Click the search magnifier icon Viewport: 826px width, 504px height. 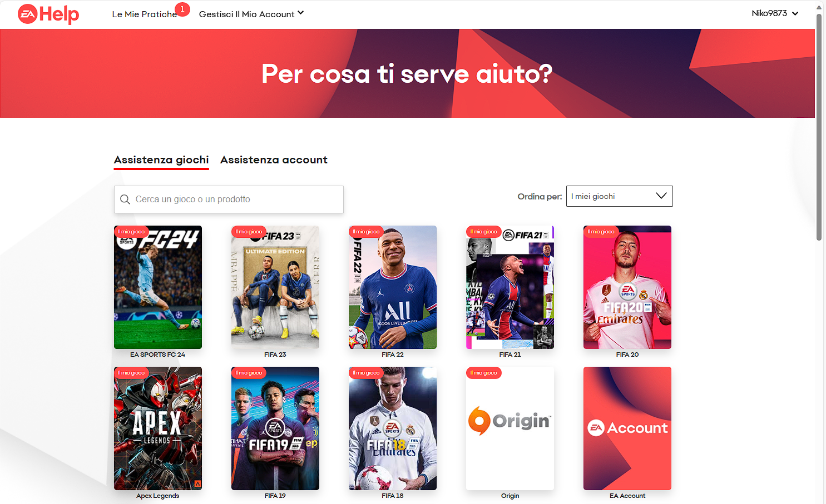coord(125,199)
